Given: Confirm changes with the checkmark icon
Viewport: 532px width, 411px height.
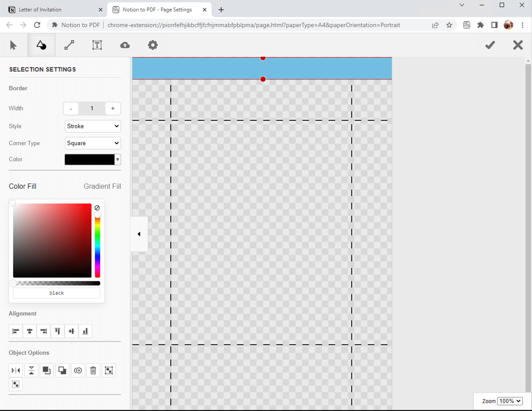Looking at the screenshot, I should point(490,45).
